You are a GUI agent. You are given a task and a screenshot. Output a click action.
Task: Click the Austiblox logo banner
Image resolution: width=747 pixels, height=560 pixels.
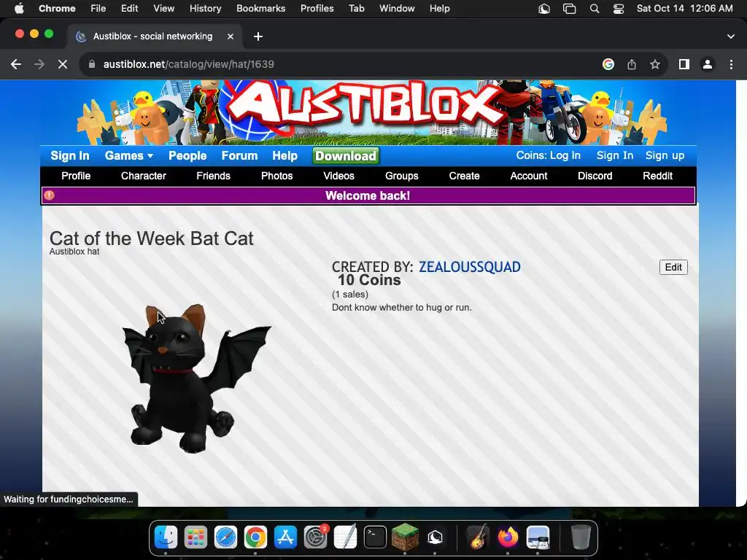click(x=368, y=113)
